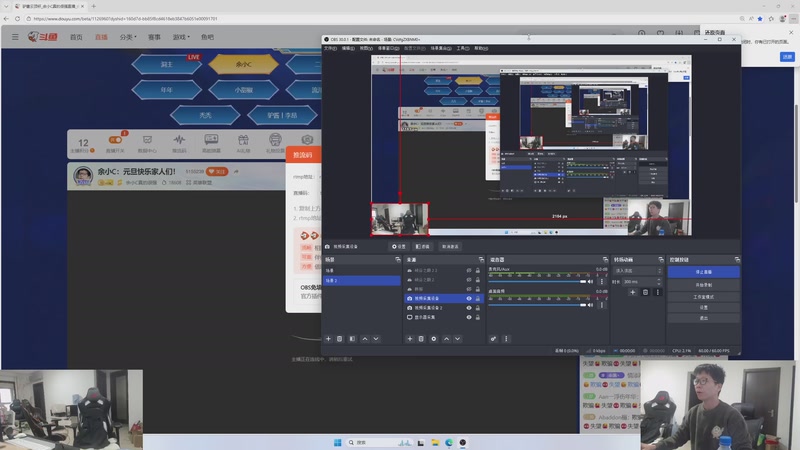Hide the selected 视频采集设备 source eye
This screenshot has width=800, height=450.
tap(469, 298)
